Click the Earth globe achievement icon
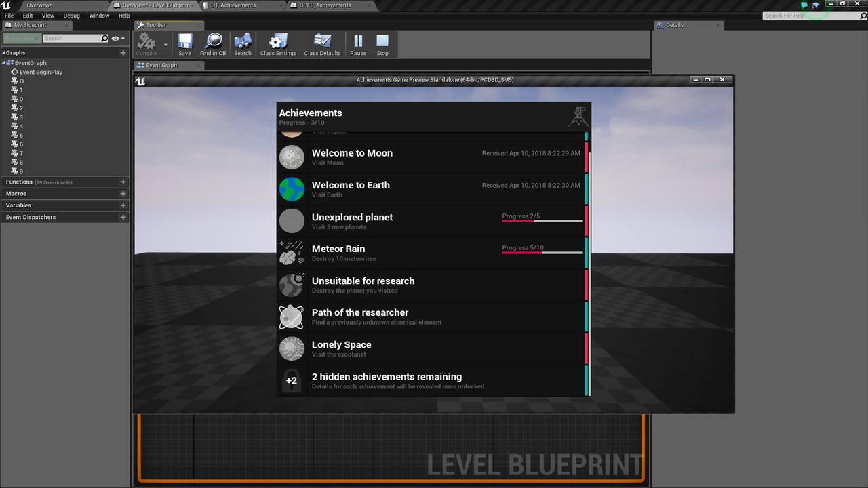This screenshot has height=488, width=868. point(292,189)
